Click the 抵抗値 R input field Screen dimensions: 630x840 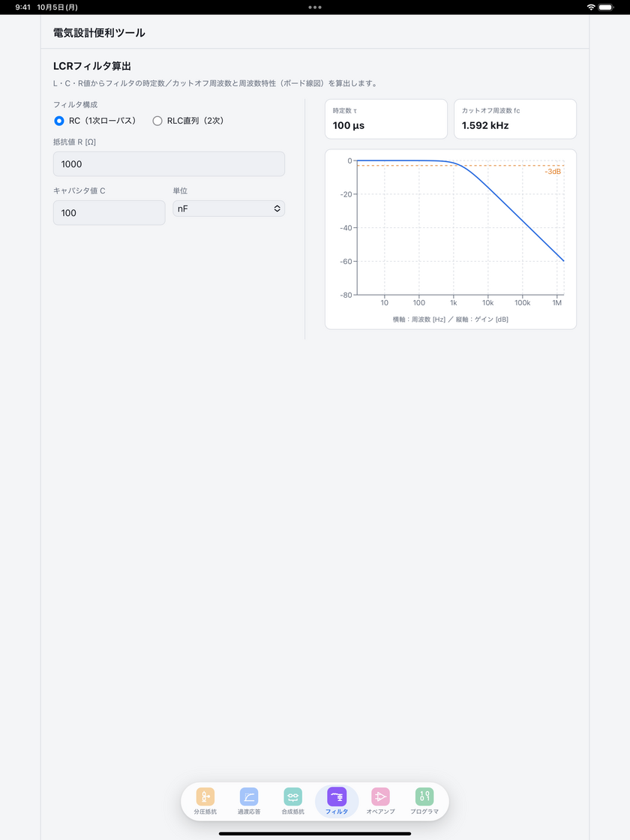click(169, 164)
